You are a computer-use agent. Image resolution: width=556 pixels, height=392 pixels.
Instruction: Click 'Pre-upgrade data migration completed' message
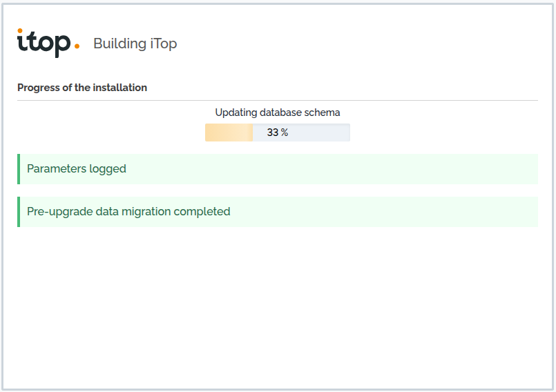[x=278, y=212]
